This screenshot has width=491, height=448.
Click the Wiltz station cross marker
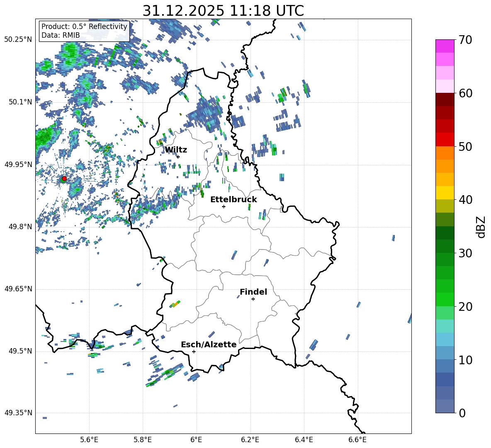[x=178, y=157]
